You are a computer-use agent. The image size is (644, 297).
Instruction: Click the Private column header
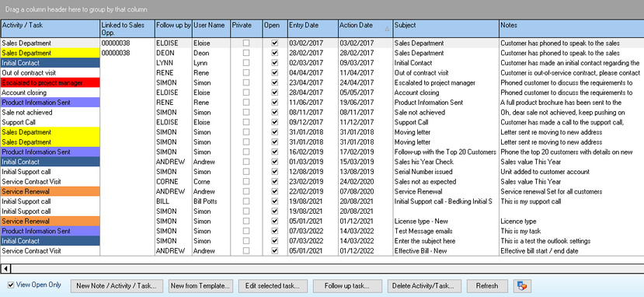click(246, 29)
